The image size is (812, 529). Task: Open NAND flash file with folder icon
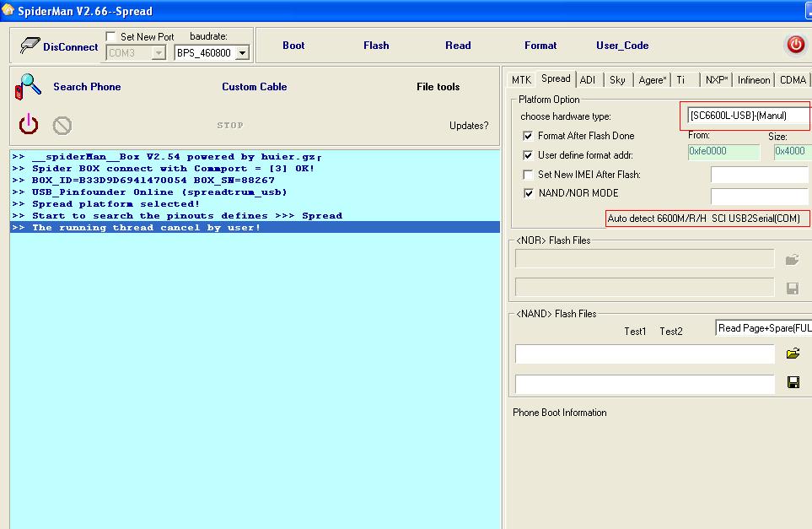pyautogui.click(x=793, y=354)
